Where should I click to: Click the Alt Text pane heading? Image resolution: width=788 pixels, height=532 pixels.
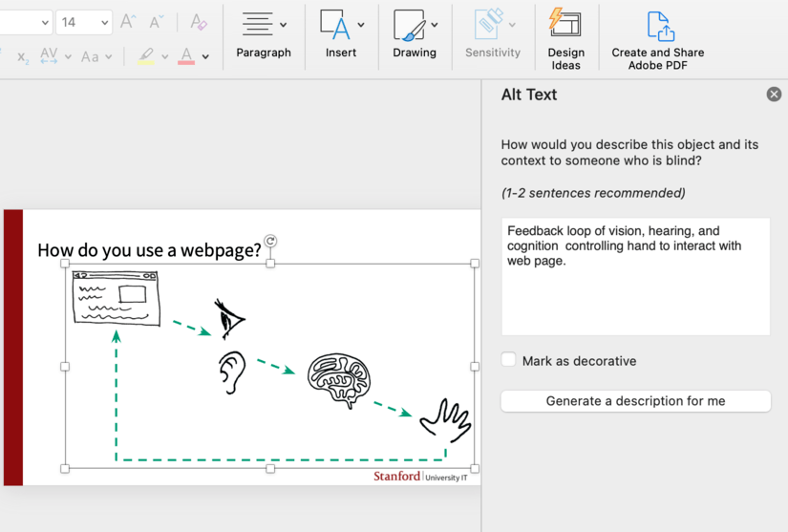point(529,95)
